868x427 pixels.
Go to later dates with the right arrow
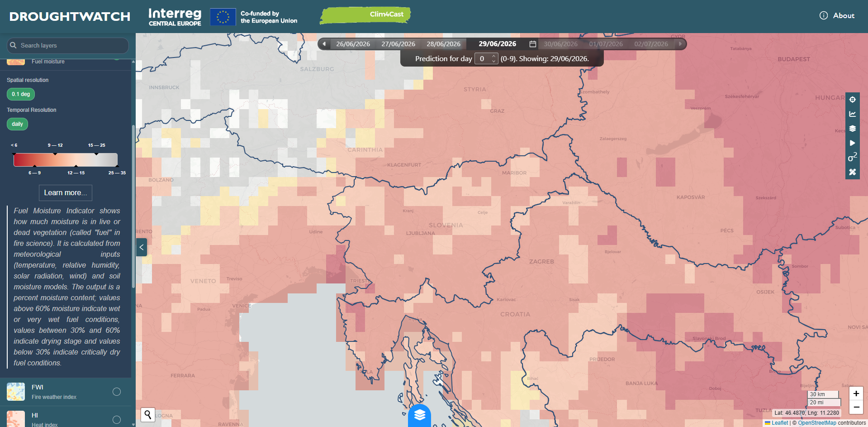[x=680, y=44]
